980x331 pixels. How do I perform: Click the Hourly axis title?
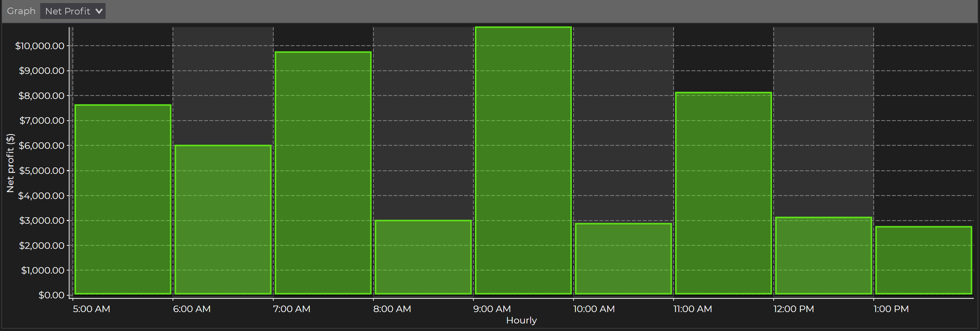point(522,320)
